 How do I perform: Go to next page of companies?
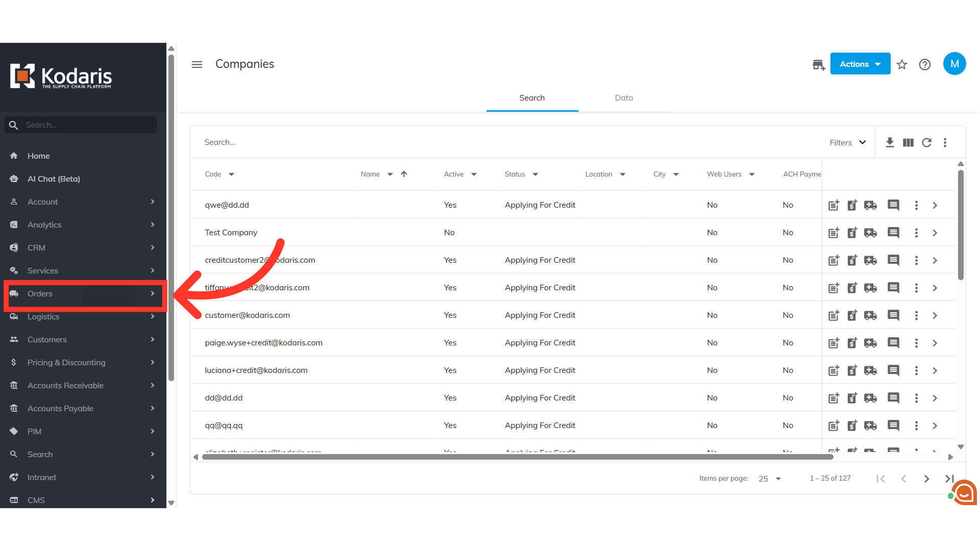point(926,479)
